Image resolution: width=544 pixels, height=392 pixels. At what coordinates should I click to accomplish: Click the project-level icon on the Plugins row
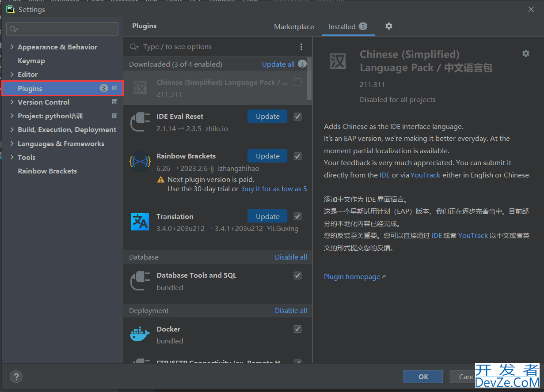(x=115, y=88)
